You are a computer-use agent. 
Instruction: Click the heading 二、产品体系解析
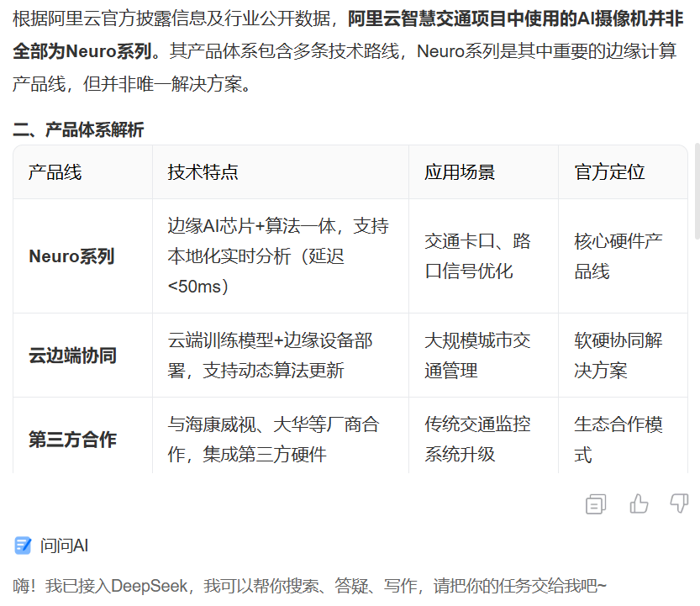click(x=78, y=129)
